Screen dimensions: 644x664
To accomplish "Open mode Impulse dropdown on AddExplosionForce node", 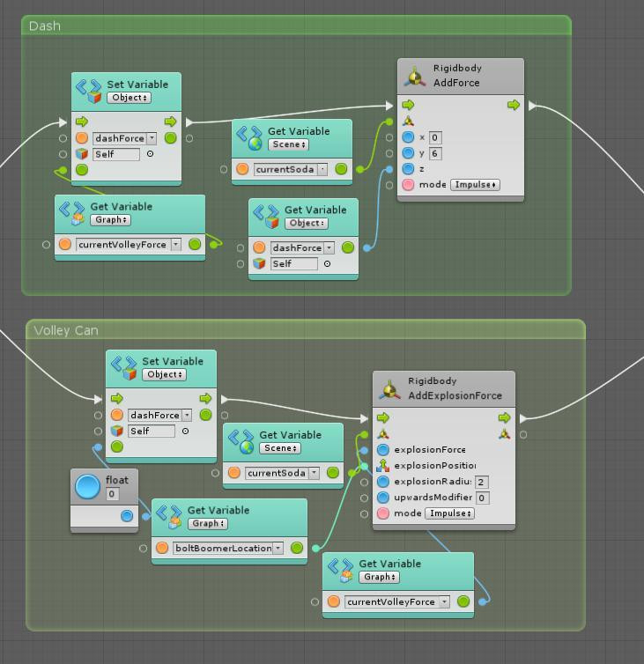I will coord(449,513).
